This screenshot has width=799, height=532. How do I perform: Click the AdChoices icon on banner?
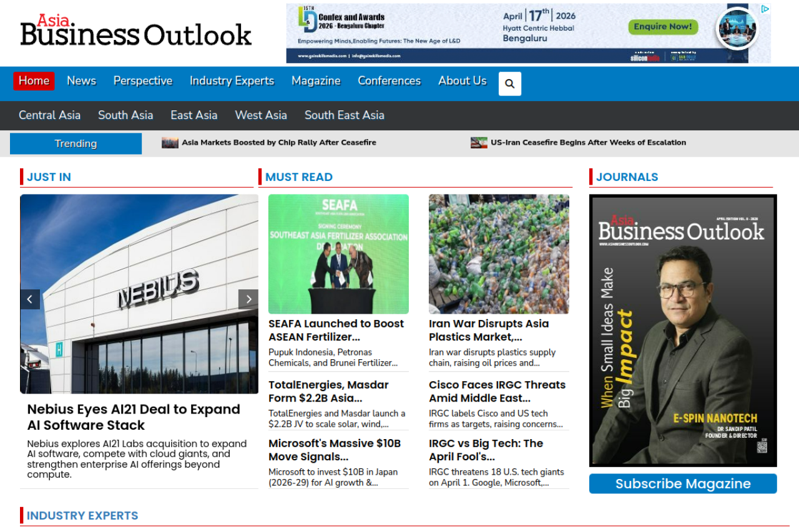[x=765, y=9]
